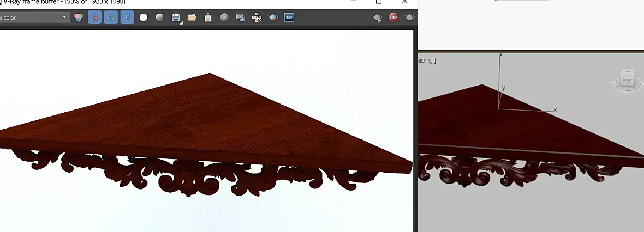This screenshot has width=644, height=232.
Task: Toggle the red channel button
Action: click(95, 17)
